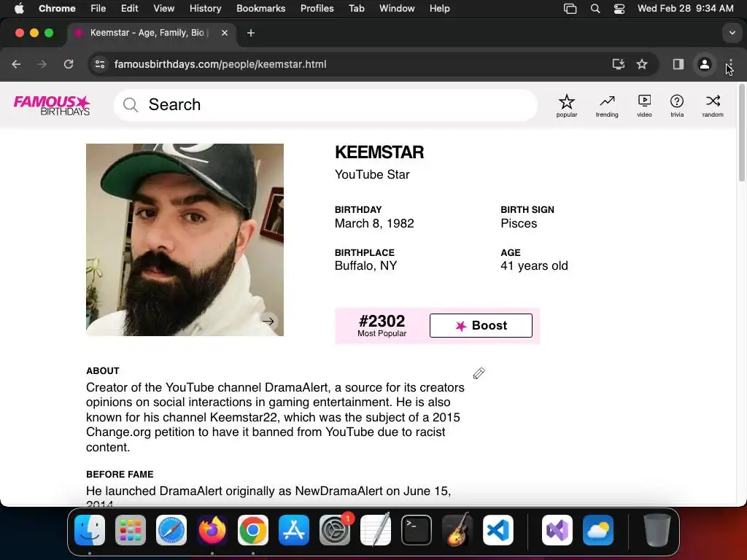Viewport: 747px width, 560px height.
Task: Open the Chrome app menu
Action: (x=57, y=9)
